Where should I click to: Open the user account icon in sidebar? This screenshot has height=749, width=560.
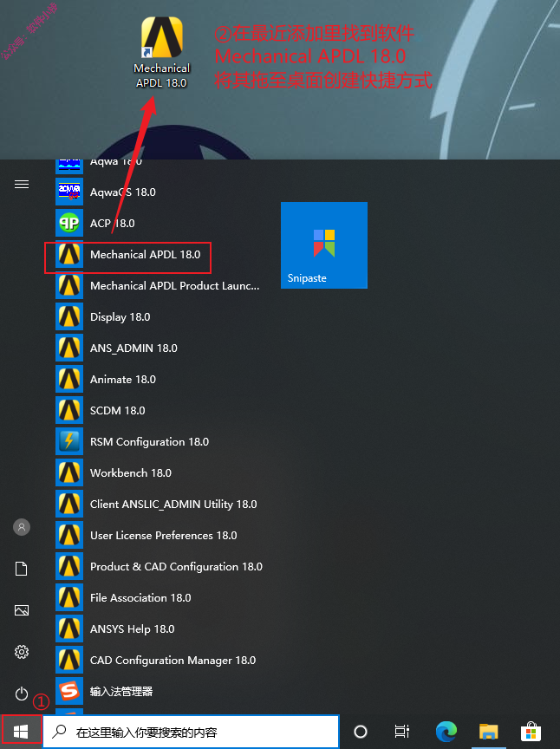(x=22, y=527)
